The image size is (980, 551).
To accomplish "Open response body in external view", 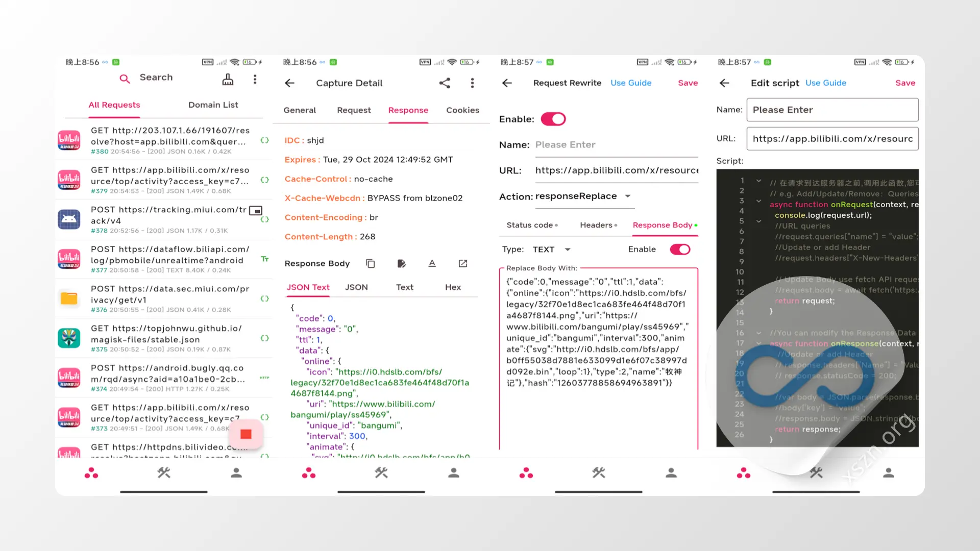I will pyautogui.click(x=463, y=264).
